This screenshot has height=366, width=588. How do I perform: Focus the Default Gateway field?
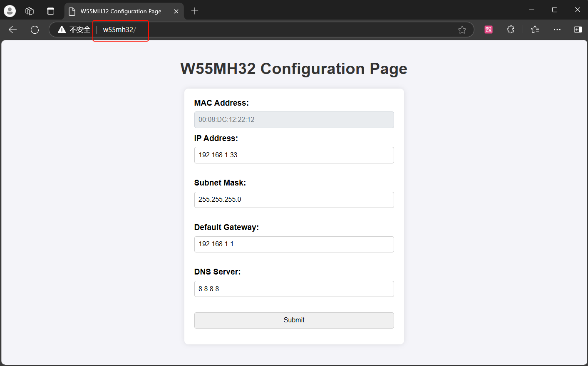coord(294,244)
